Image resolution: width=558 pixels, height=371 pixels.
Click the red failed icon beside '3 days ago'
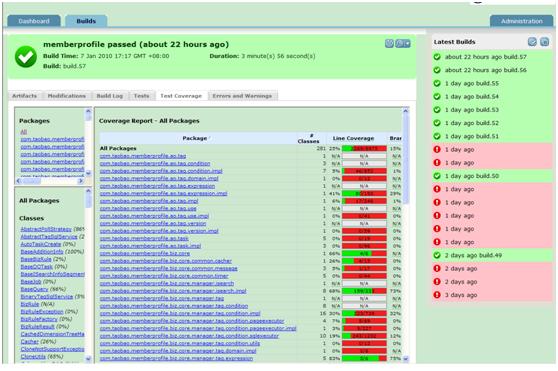coord(437,295)
